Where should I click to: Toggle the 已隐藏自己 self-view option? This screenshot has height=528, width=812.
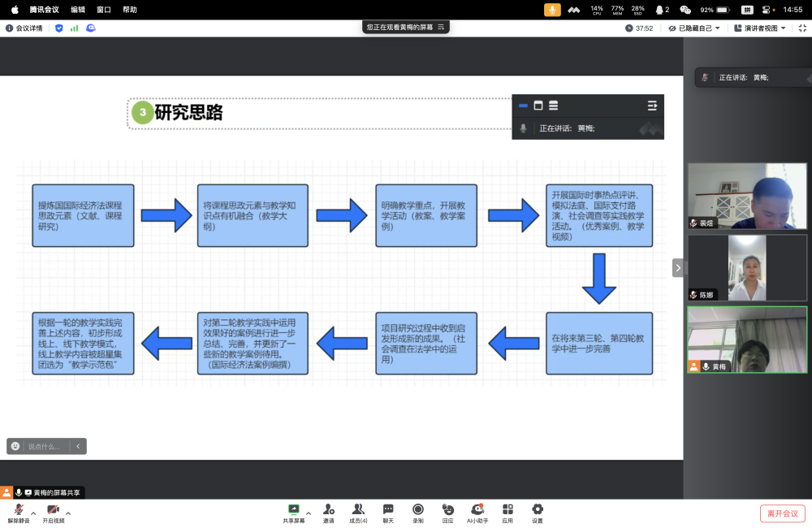(694, 28)
